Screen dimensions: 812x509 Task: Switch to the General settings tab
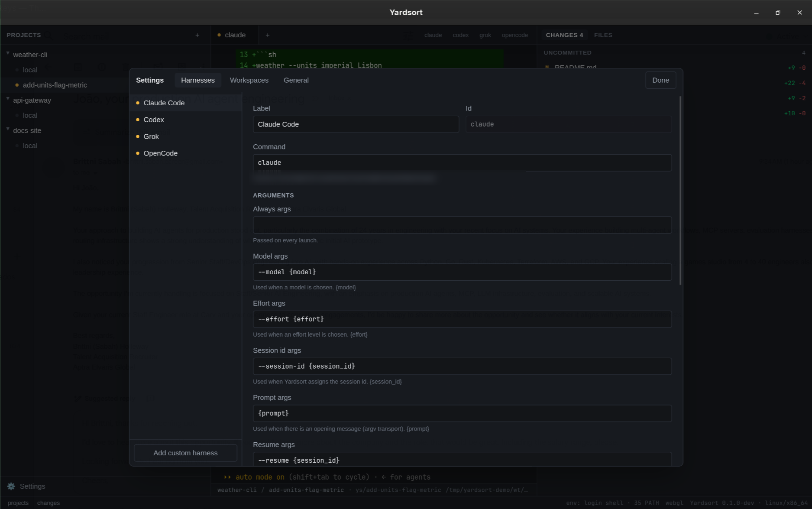click(296, 80)
